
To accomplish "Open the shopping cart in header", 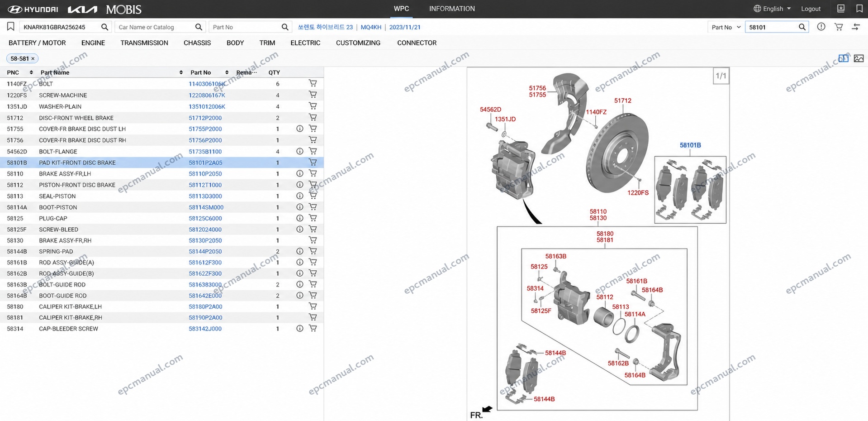I will (839, 27).
